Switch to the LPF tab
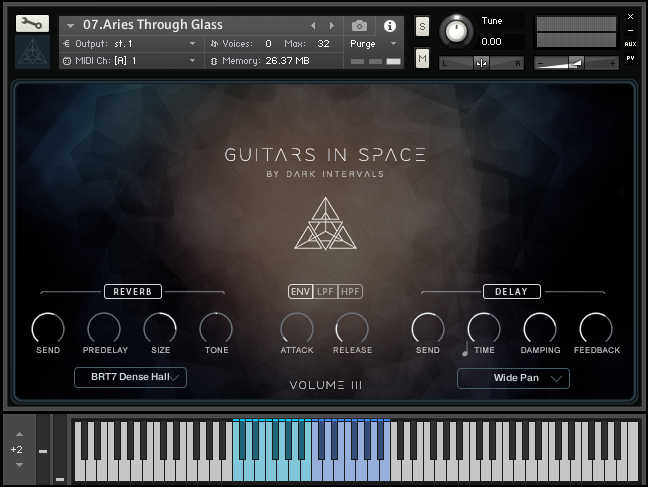 click(x=325, y=291)
